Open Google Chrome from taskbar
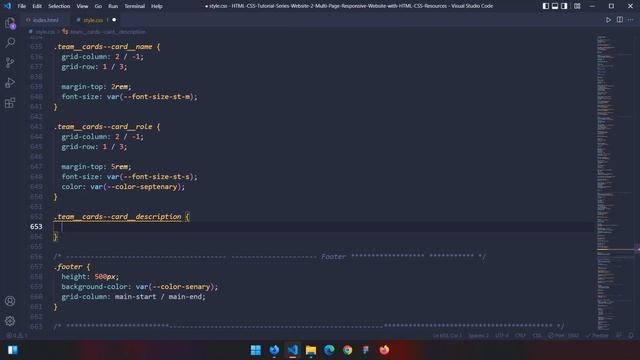Viewport: 640px width, 360px height. pyautogui.click(x=347, y=350)
